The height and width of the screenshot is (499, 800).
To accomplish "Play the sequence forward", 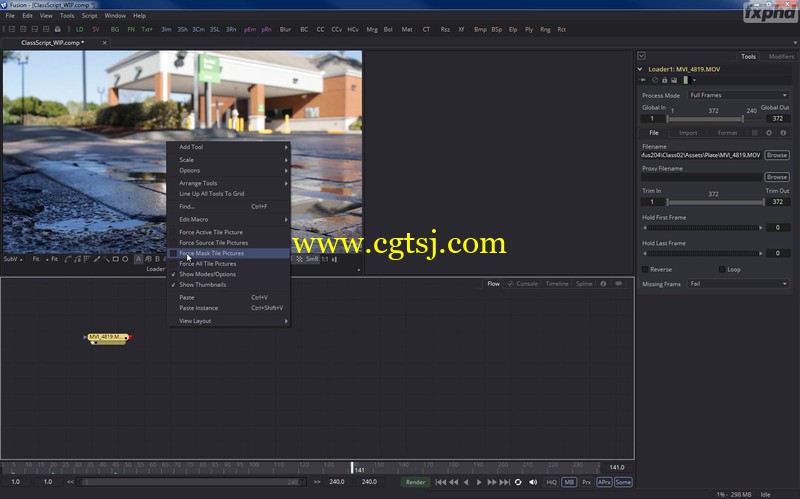I will (479, 482).
